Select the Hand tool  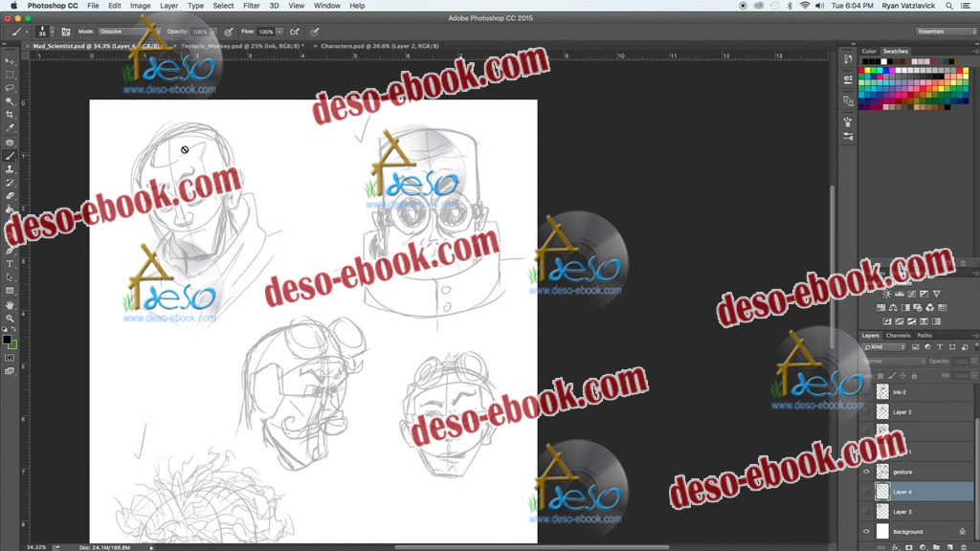(x=11, y=304)
